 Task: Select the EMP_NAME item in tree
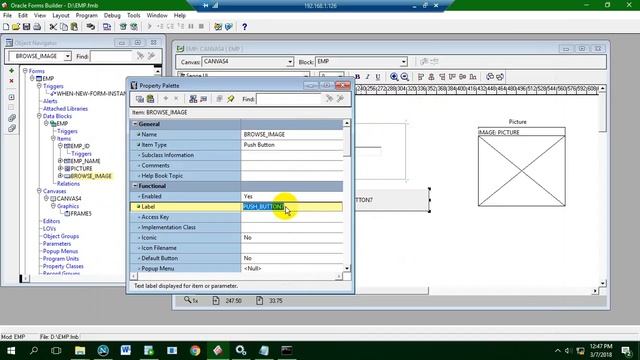(x=85, y=161)
